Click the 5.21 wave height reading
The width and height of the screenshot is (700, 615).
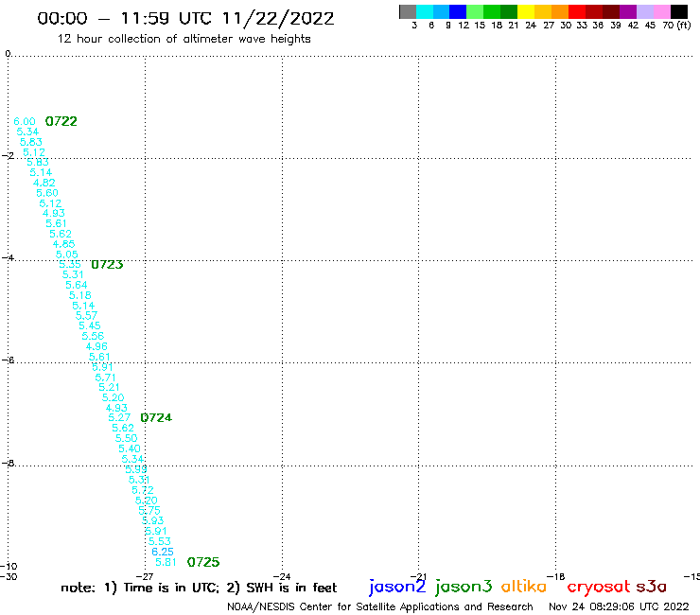pos(110,387)
